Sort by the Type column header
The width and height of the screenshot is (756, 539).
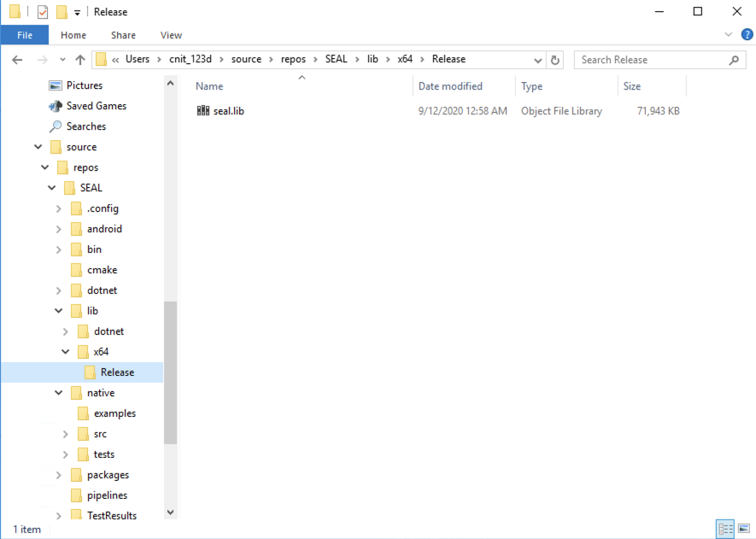[x=532, y=86]
